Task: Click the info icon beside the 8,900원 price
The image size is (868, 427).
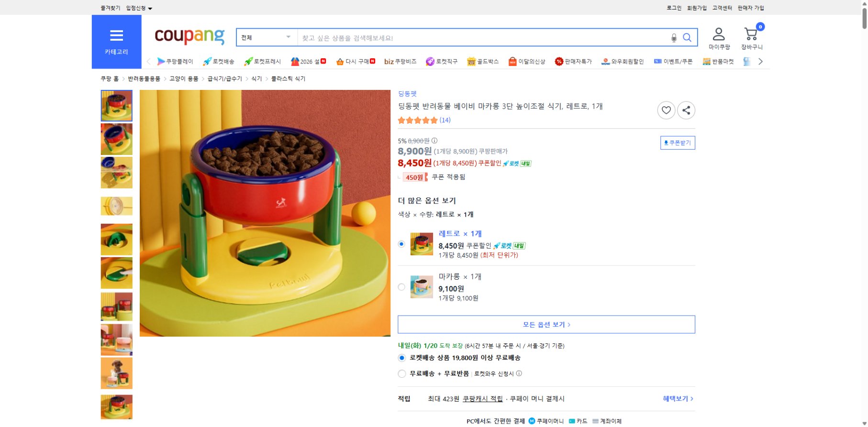Action: [434, 141]
